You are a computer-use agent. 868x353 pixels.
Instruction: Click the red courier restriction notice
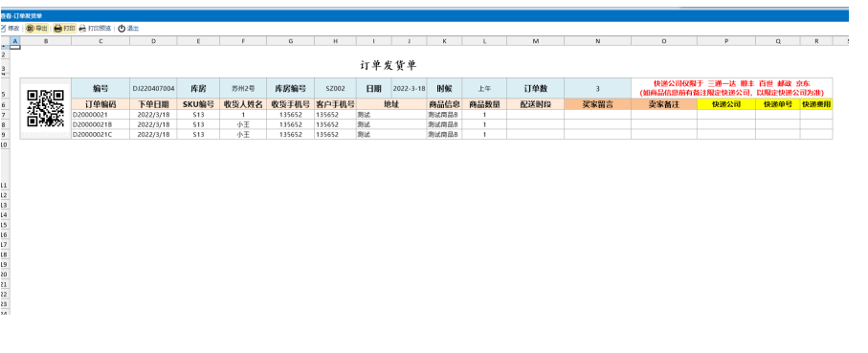732,89
